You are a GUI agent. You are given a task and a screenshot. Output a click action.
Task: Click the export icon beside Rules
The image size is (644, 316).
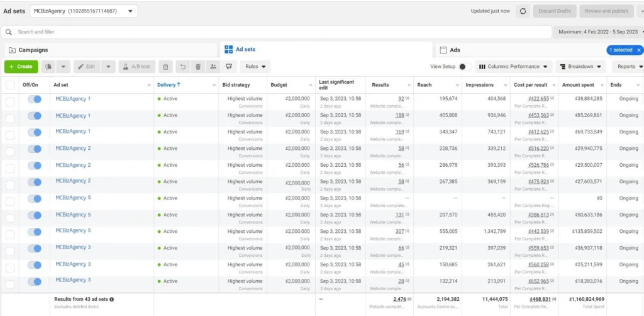point(229,66)
